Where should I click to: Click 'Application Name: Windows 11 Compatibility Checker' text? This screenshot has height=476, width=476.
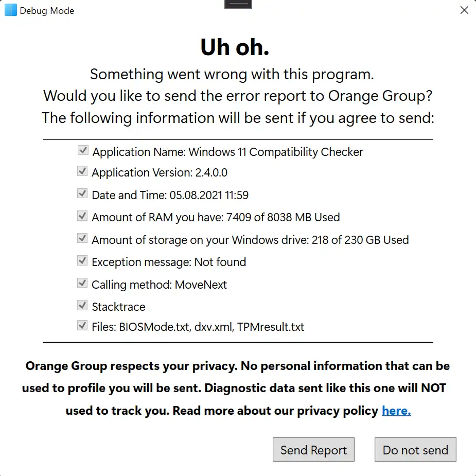coord(227,152)
